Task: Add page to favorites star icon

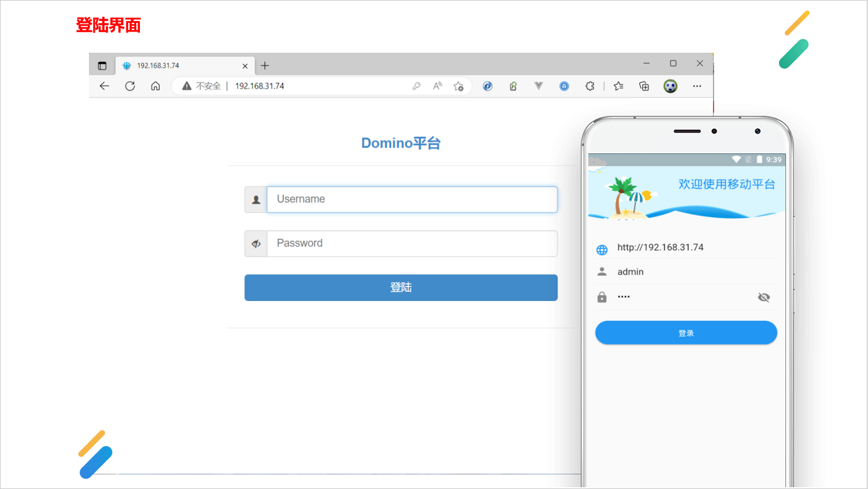Action: coord(458,86)
